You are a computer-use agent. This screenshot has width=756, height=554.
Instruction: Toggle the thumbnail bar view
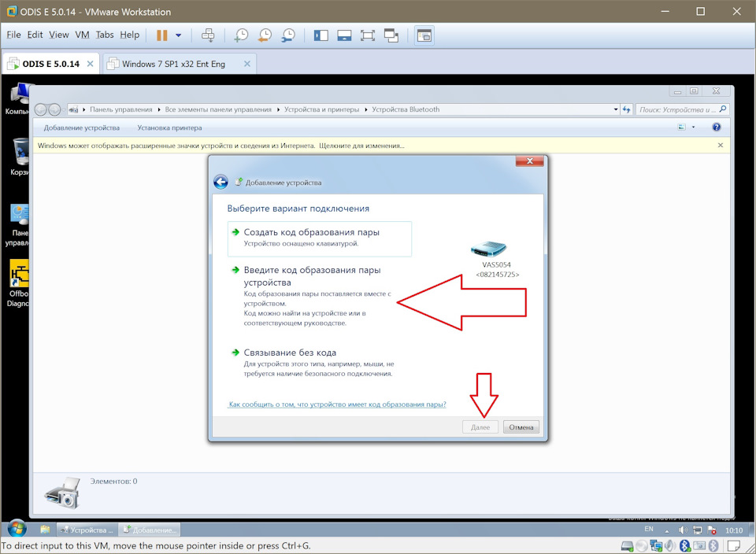(344, 35)
